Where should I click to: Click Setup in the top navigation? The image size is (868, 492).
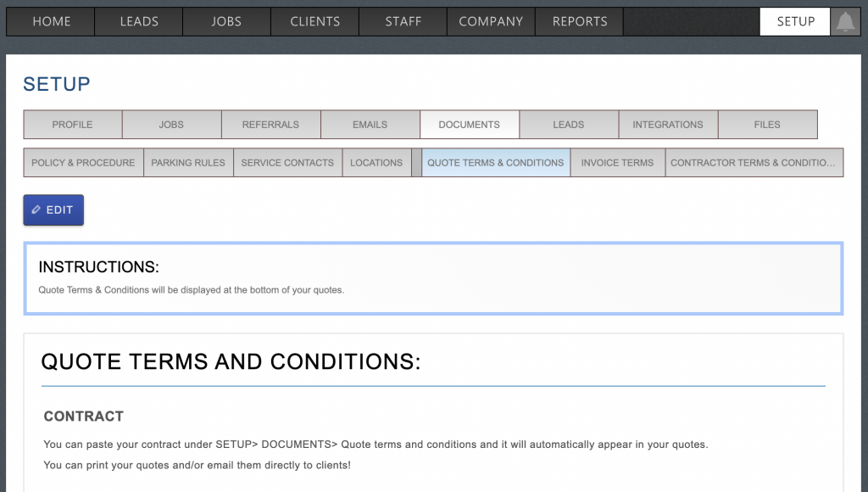click(795, 22)
